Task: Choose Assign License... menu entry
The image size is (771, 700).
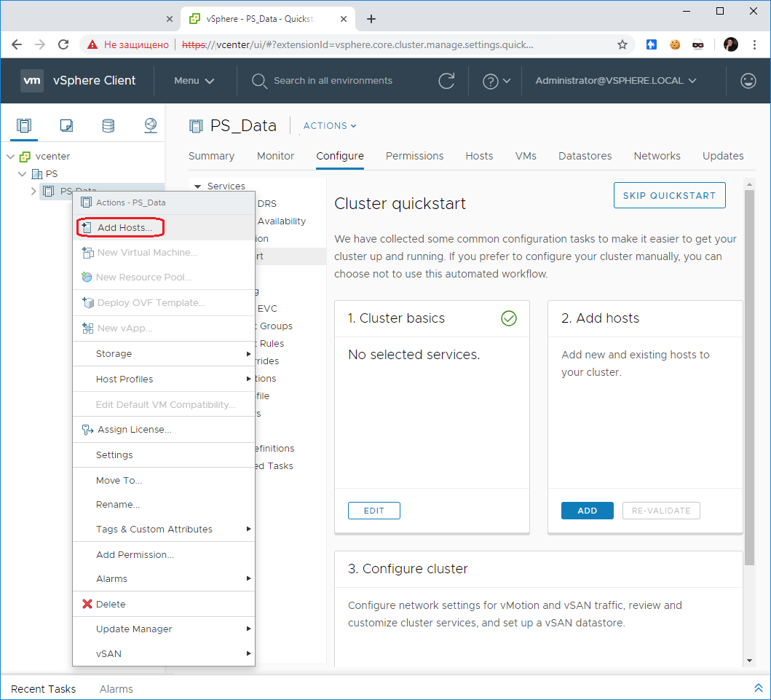Action: [x=164, y=430]
